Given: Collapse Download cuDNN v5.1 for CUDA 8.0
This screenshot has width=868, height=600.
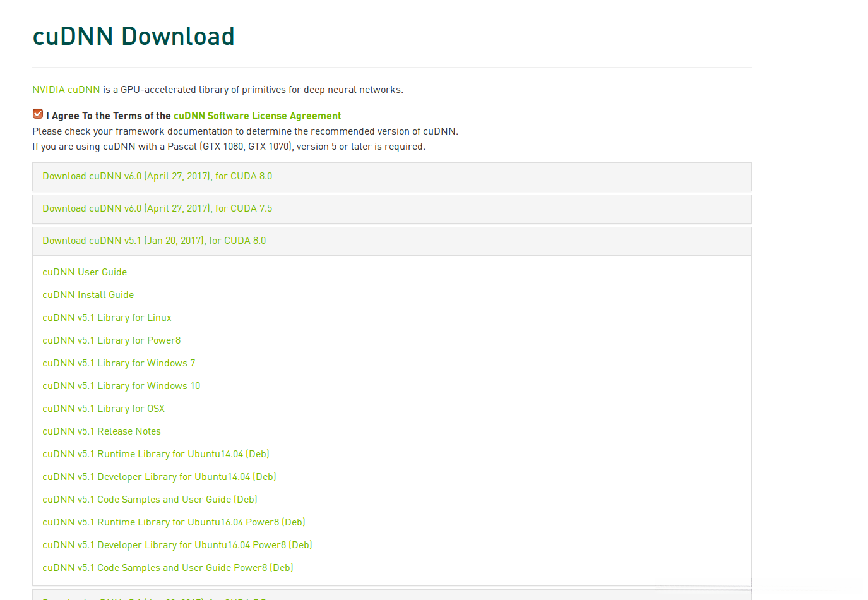Looking at the screenshot, I should point(154,241).
